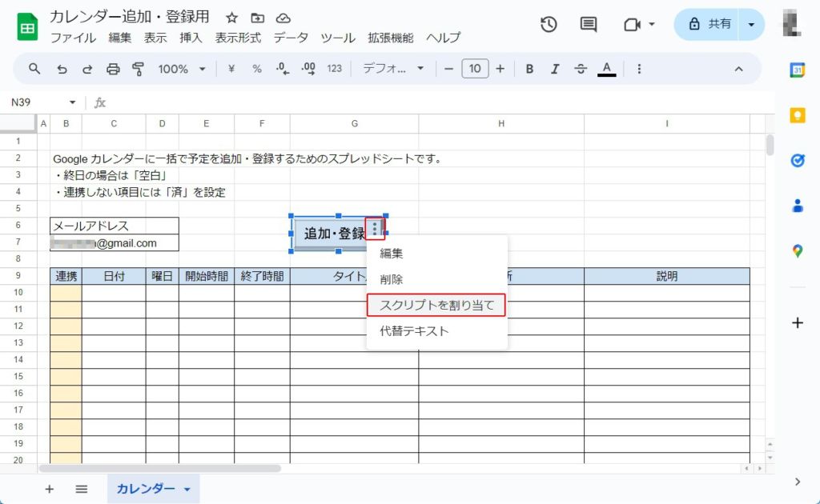Open Google Maps side panel icon
Viewport: 820px width, 504px height.
[x=797, y=251]
